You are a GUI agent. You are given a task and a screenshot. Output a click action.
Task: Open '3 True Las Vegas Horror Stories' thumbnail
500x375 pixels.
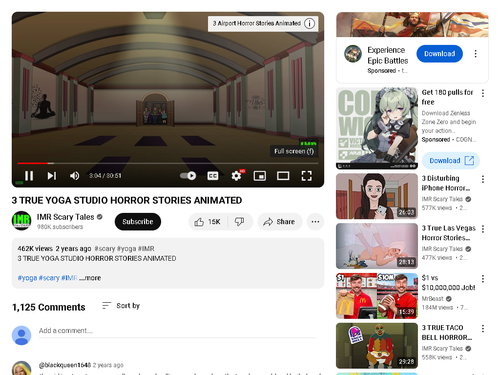pyautogui.click(x=377, y=246)
